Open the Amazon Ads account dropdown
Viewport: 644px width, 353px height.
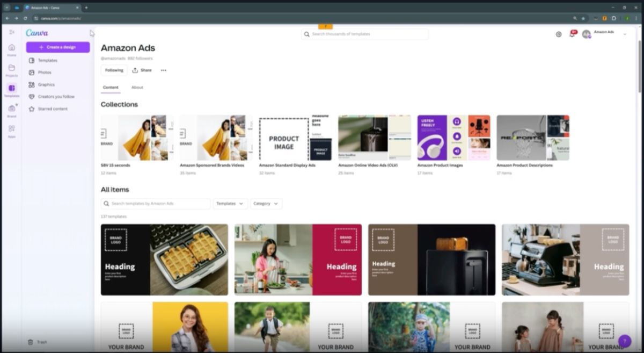tap(625, 34)
